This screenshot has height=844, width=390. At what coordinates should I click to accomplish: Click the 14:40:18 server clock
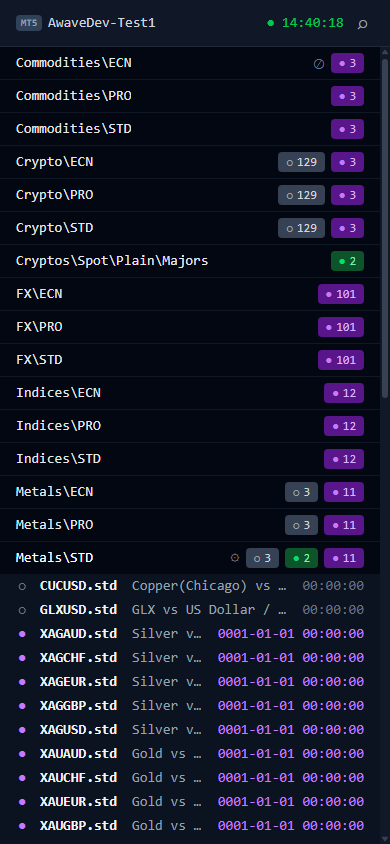pyautogui.click(x=313, y=23)
